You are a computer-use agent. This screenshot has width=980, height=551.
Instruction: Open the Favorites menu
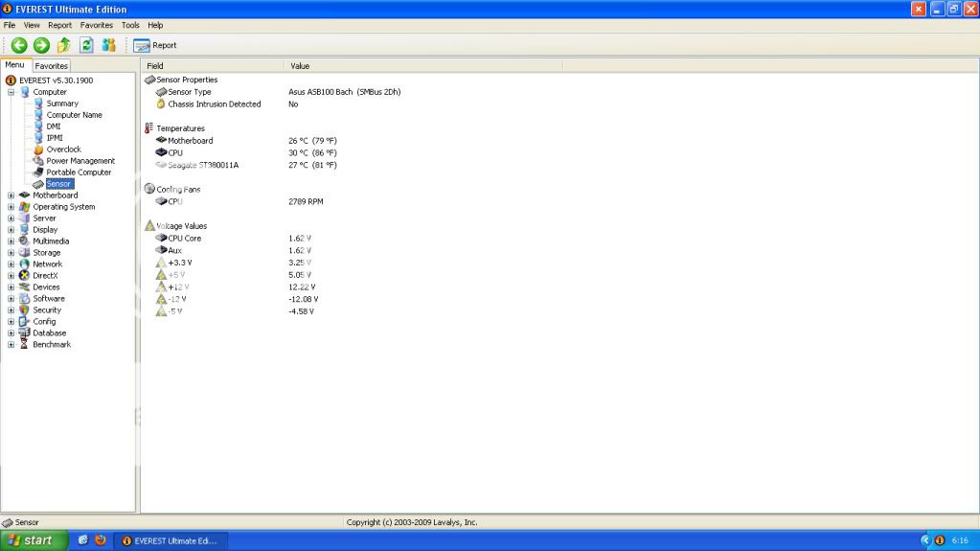point(96,25)
